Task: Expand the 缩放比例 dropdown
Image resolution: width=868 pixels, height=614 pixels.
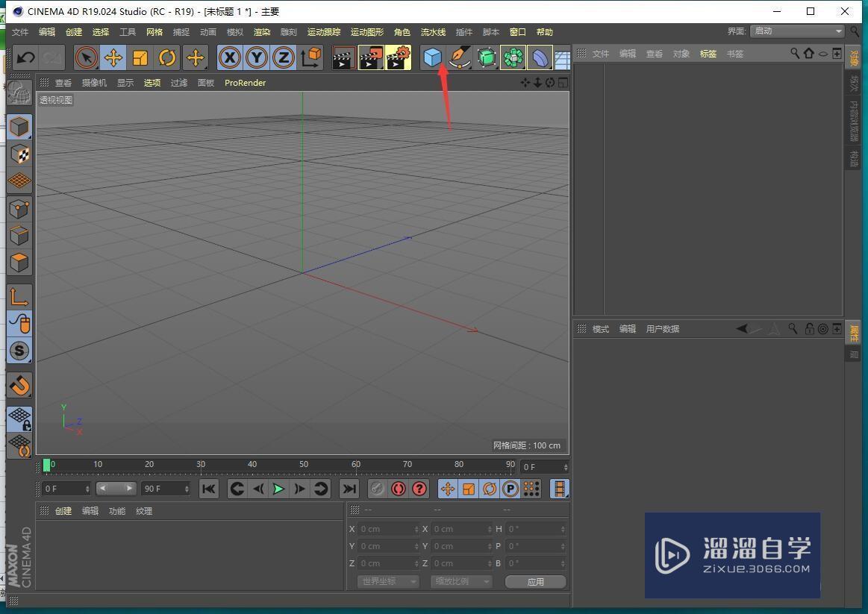Action: click(x=461, y=581)
